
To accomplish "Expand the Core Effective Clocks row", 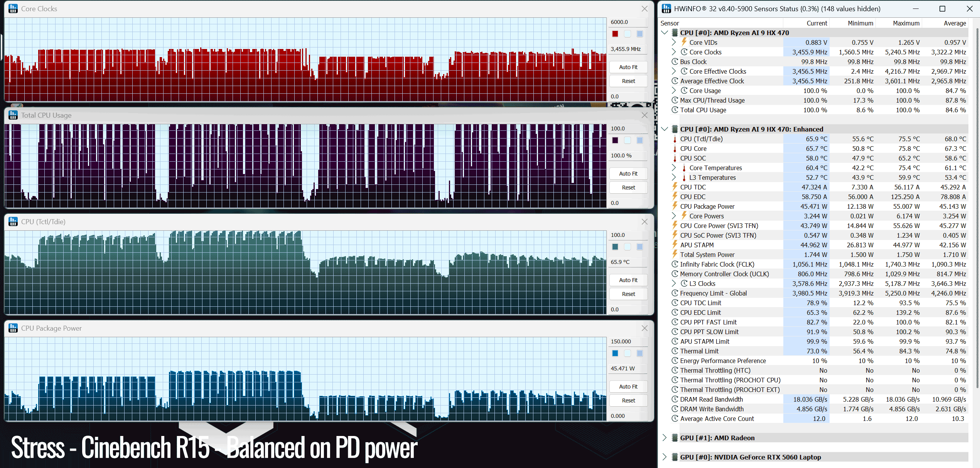I will [674, 71].
